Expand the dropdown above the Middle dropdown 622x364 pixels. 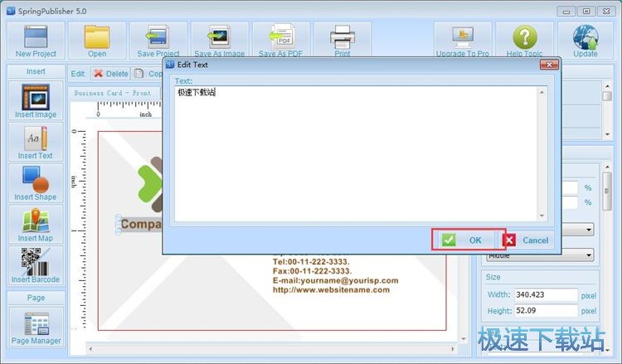tap(589, 229)
